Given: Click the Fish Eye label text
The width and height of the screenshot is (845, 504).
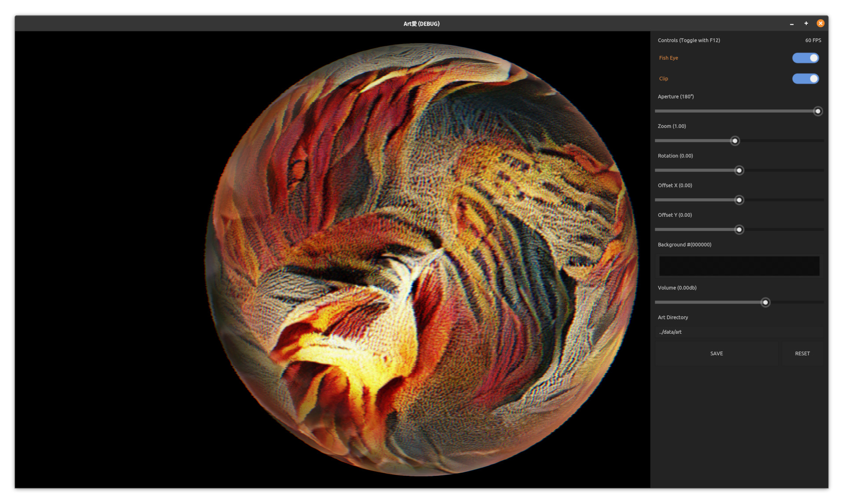Looking at the screenshot, I should pos(668,58).
